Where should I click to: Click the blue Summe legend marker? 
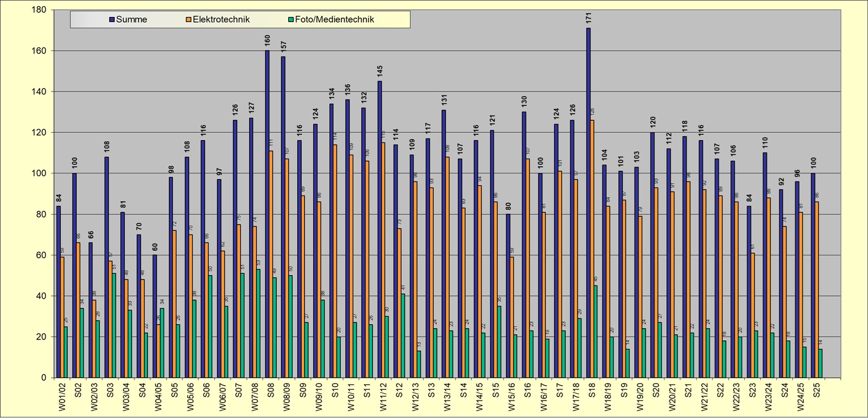(x=112, y=20)
